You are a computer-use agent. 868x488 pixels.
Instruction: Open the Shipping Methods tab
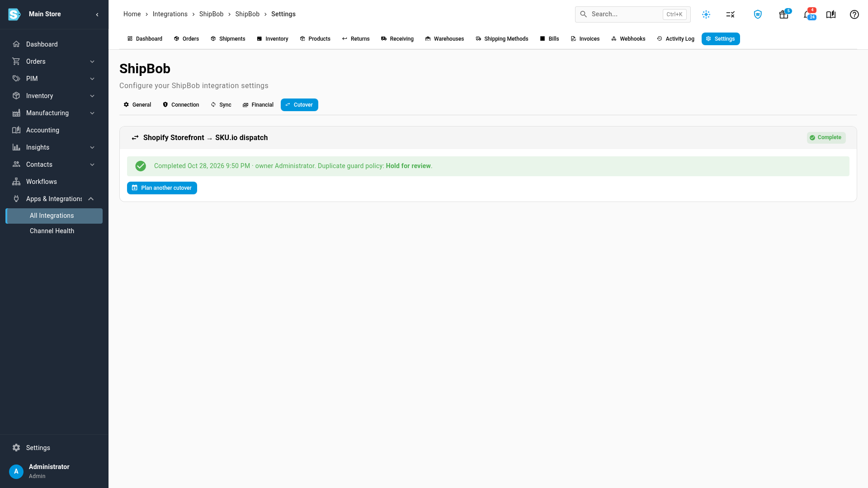point(502,39)
